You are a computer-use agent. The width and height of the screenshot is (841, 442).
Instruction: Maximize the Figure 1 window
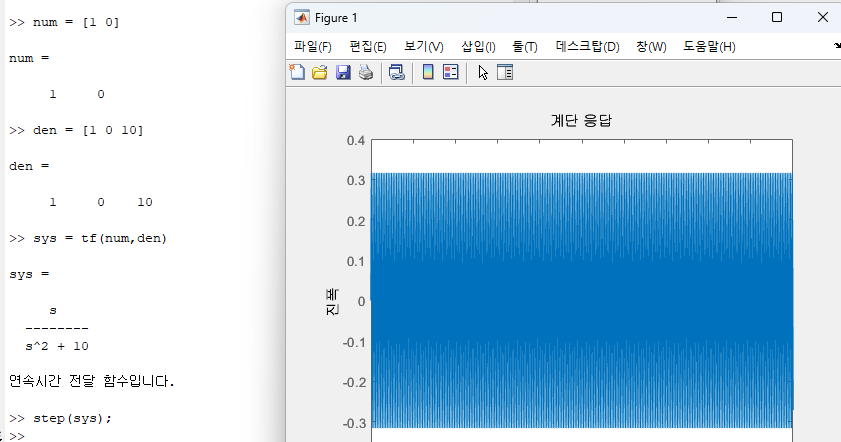(777, 18)
